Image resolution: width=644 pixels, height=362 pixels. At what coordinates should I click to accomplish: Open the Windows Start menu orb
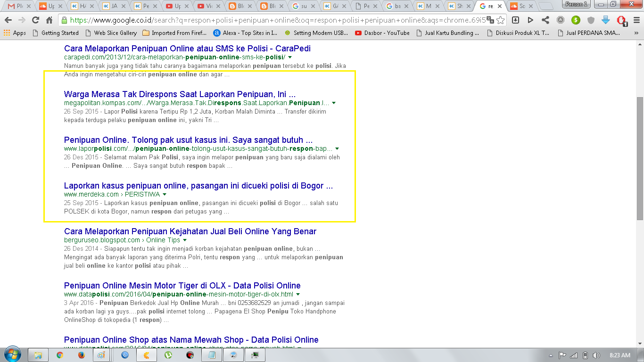[12, 354]
